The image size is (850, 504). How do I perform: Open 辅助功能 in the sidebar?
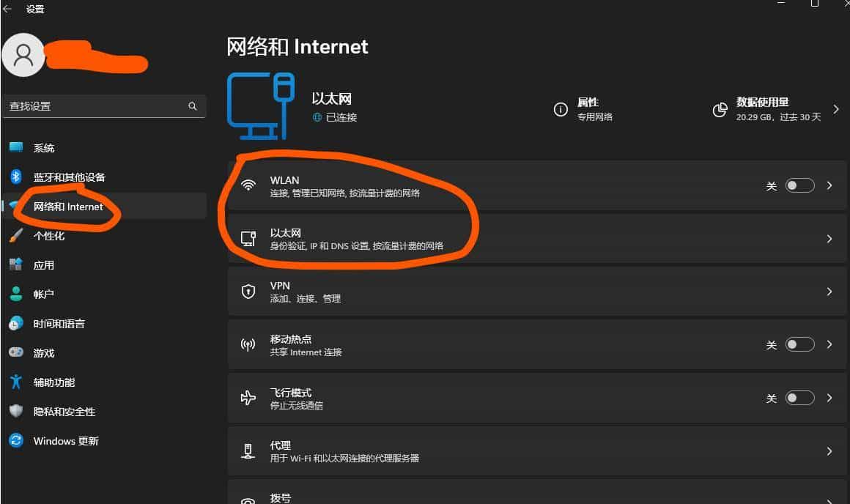(x=54, y=382)
